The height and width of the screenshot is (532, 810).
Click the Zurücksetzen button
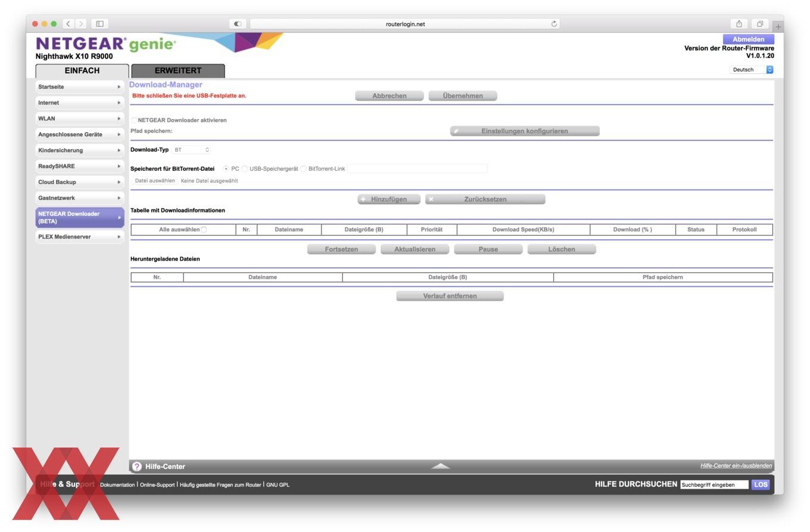click(x=485, y=199)
